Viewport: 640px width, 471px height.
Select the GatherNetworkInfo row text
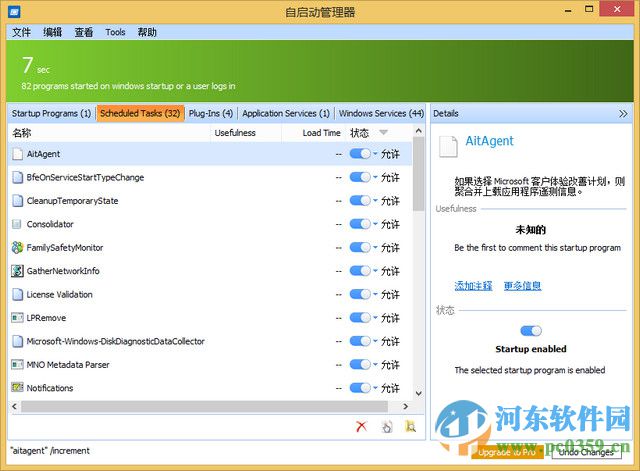63,271
